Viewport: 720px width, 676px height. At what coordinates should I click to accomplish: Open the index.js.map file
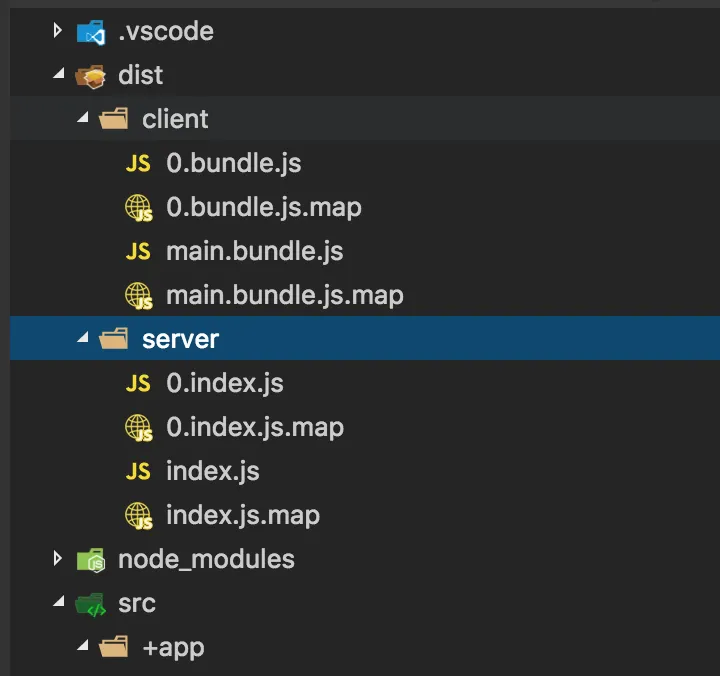coord(242,516)
